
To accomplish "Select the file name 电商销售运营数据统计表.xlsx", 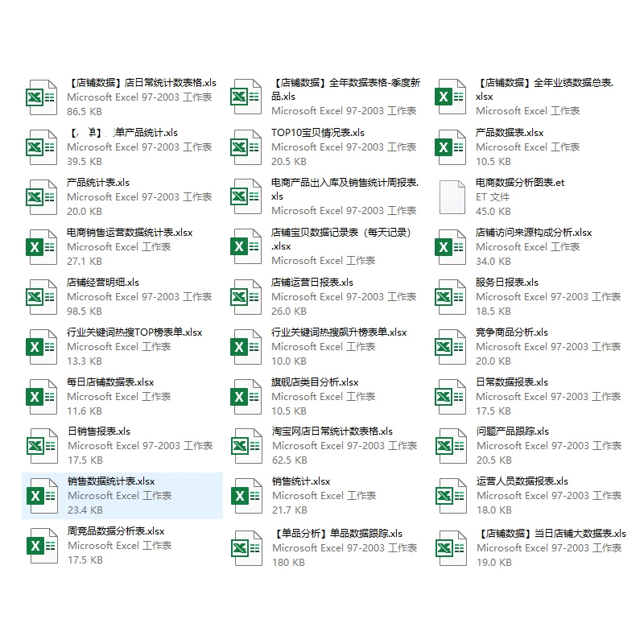I will pos(130,233).
